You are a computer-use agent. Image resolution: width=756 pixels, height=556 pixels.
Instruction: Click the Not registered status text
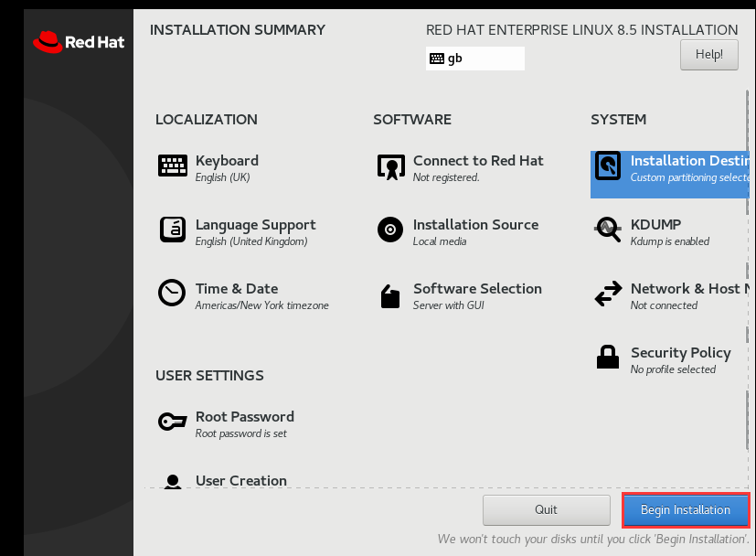[444, 177]
